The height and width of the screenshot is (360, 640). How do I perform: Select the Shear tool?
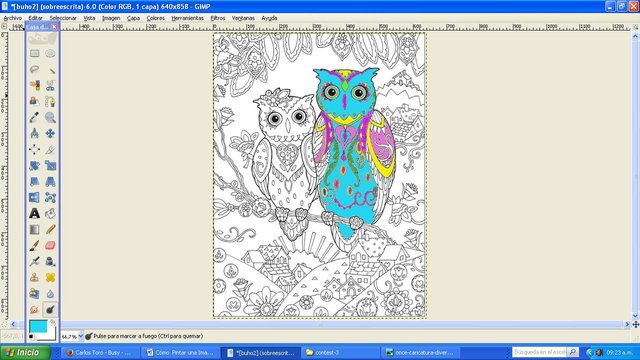pos(34,181)
